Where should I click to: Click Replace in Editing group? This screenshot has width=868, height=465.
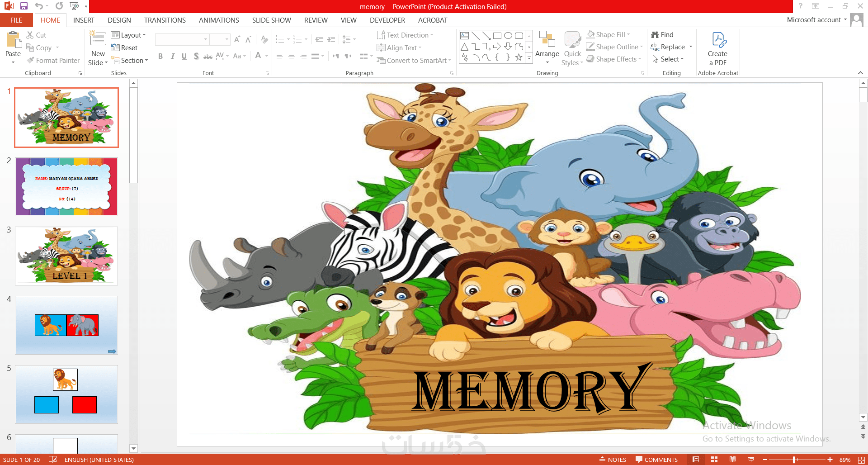pyautogui.click(x=668, y=47)
